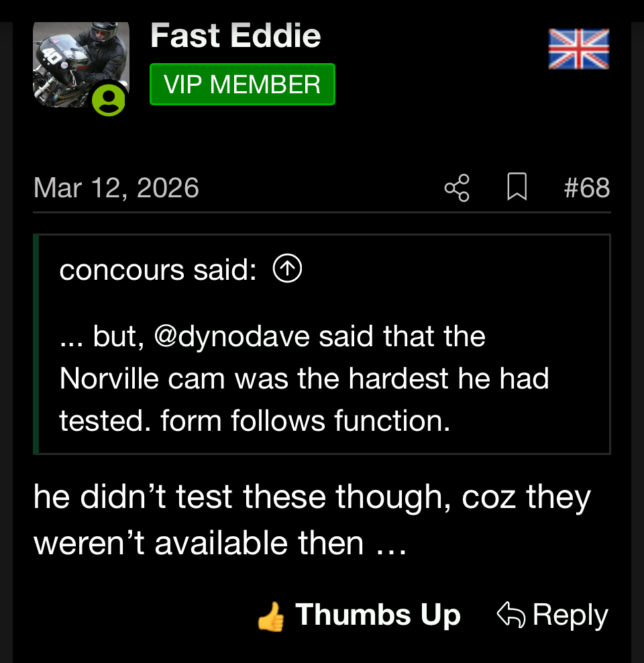Click the curved reply arrow icon
The height and width of the screenshot is (663, 644).
click(510, 615)
